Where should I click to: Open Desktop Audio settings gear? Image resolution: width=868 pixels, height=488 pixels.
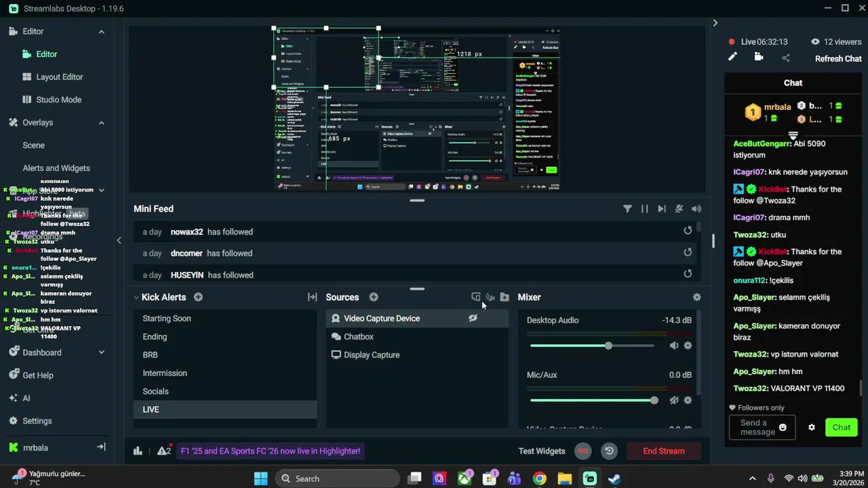tap(688, 346)
